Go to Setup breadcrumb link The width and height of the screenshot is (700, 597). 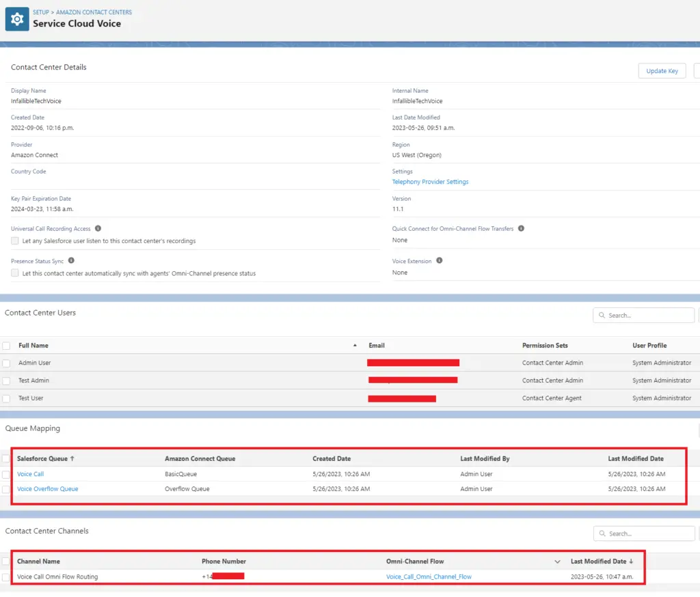click(x=40, y=12)
